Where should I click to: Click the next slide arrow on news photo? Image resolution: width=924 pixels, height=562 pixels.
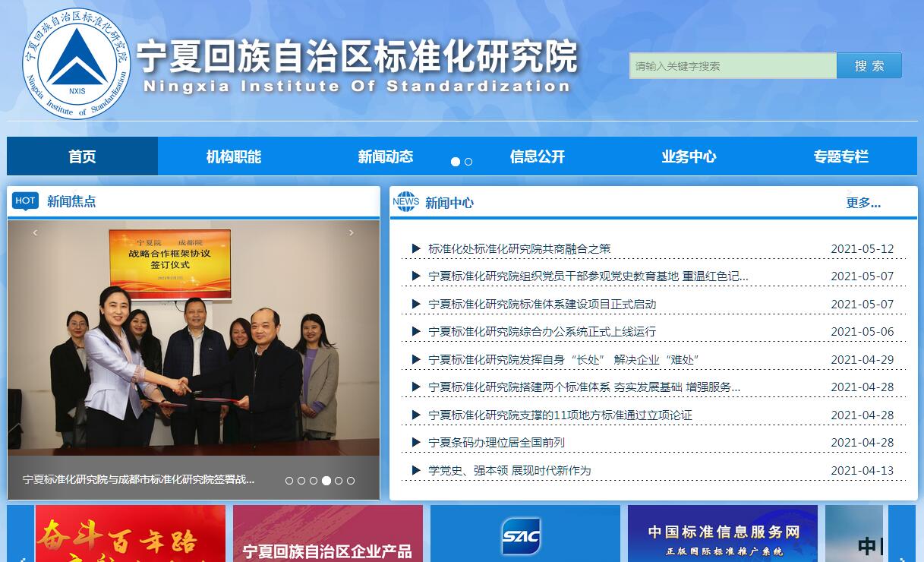351,233
